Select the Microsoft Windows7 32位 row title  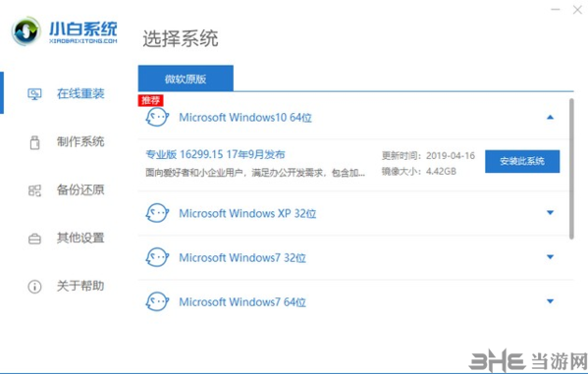[242, 258]
